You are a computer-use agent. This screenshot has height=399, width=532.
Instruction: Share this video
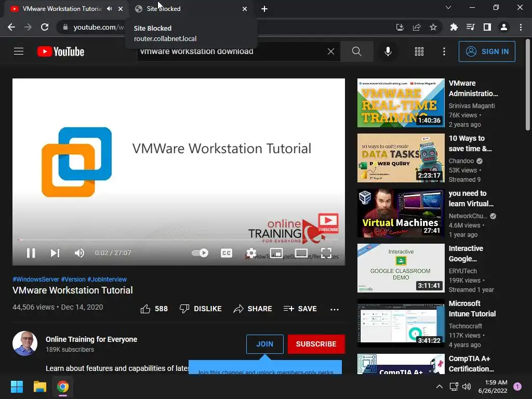click(253, 309)
